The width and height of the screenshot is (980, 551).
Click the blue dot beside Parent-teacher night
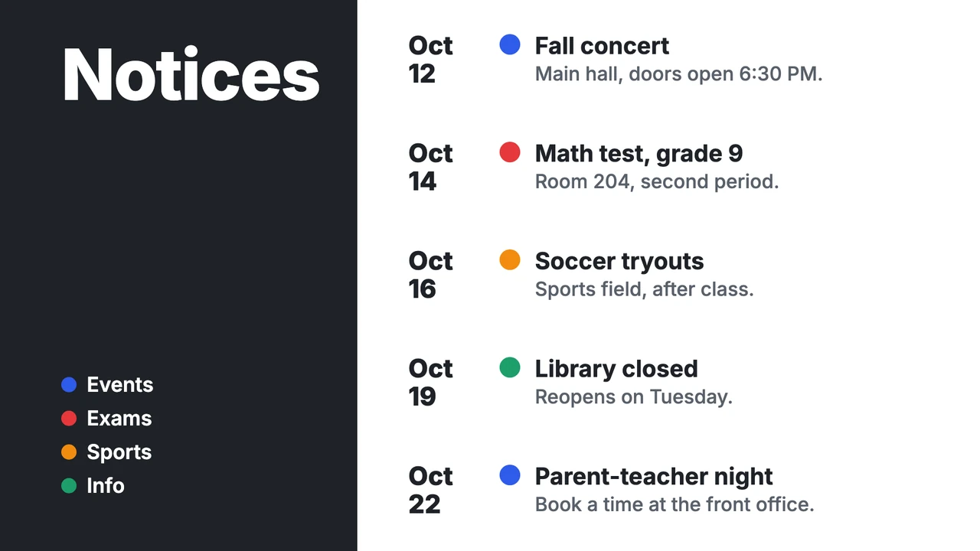point(510,475)
